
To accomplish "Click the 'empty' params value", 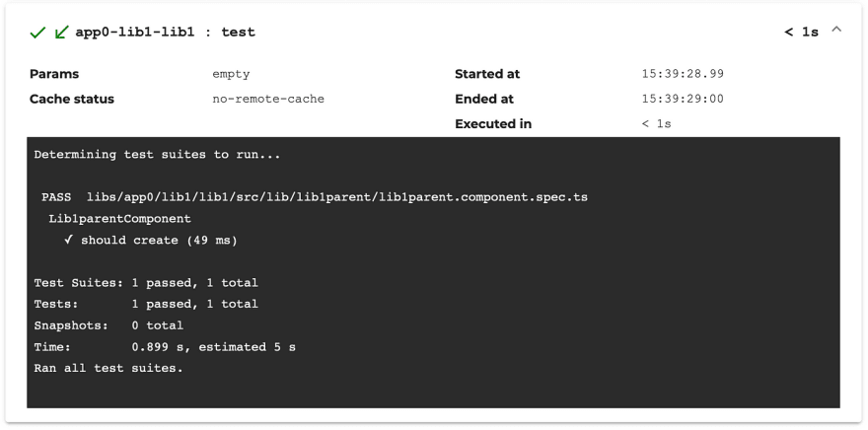I will coord(231,75).
